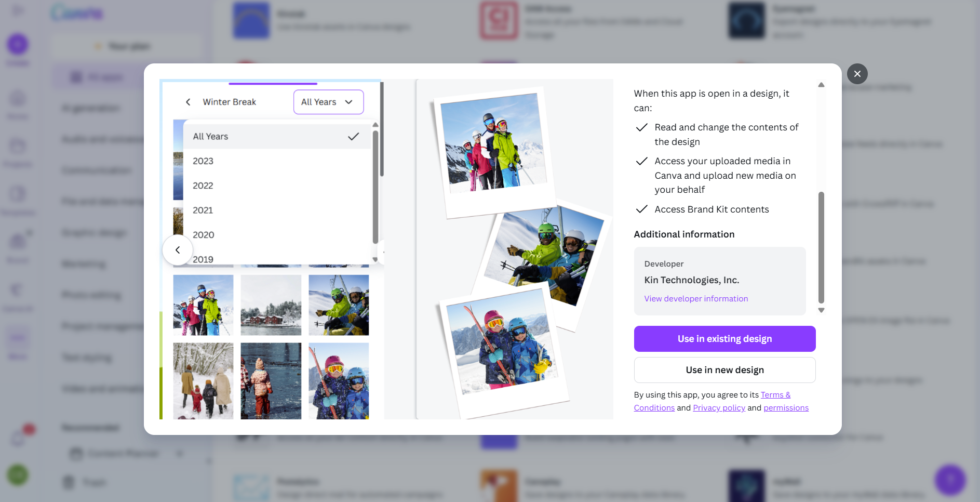Select the snowy red cabin thumbnail

[x=271, y=305]
